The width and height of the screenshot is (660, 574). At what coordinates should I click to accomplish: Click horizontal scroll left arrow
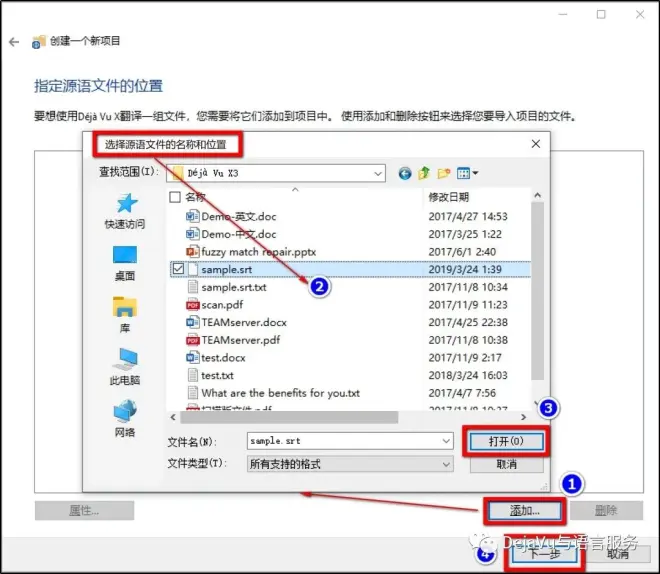(173, 417)
